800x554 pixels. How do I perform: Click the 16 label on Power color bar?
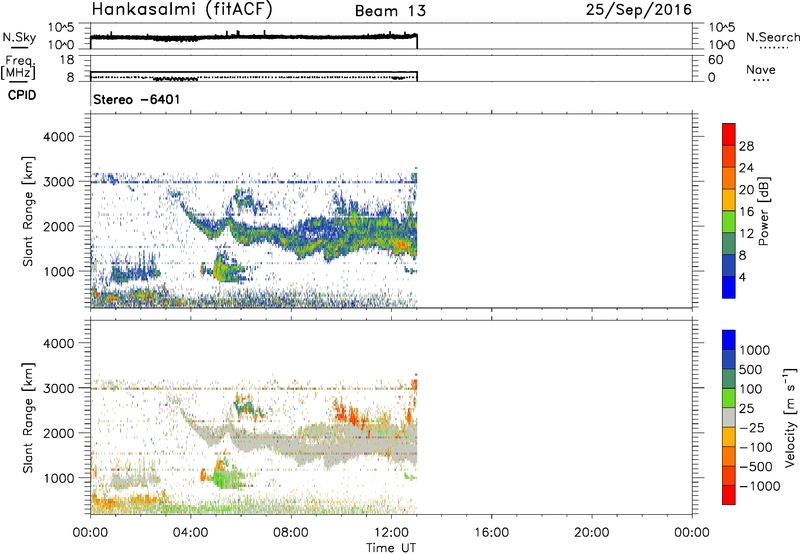pos(746,212)
